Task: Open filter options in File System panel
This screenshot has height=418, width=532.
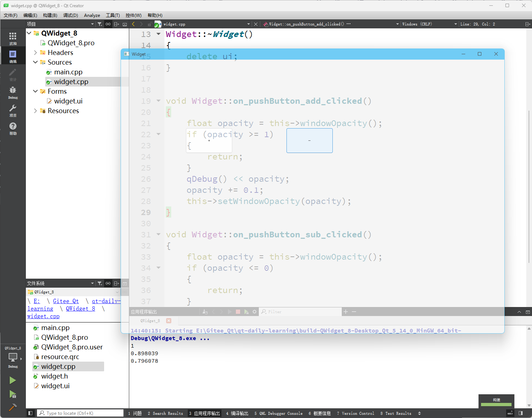Action: click(100, 283)
